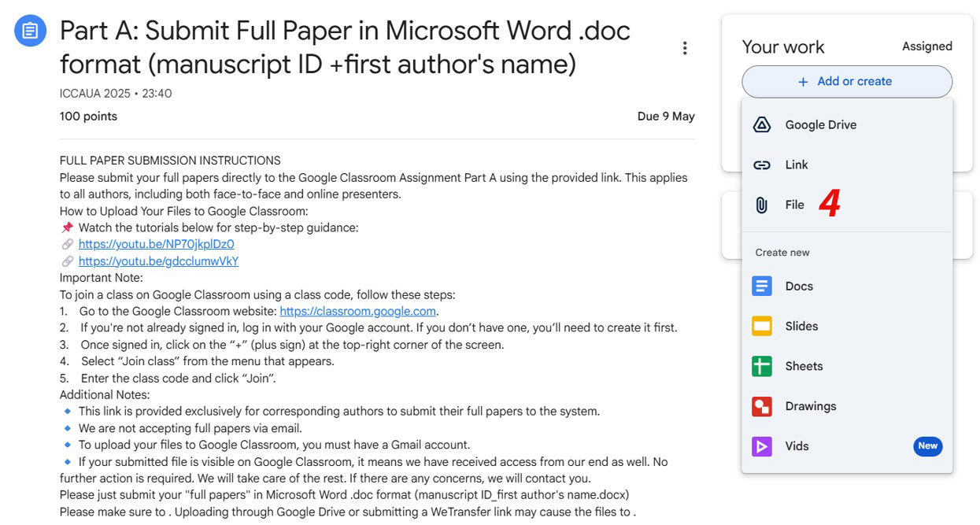
Task: Click the purple Vids icon
Action: [x=761, y=446]
